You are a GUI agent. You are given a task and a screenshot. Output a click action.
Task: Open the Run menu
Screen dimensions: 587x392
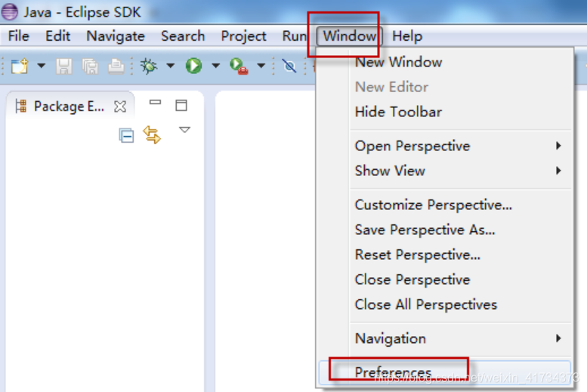tap(294, 36)
